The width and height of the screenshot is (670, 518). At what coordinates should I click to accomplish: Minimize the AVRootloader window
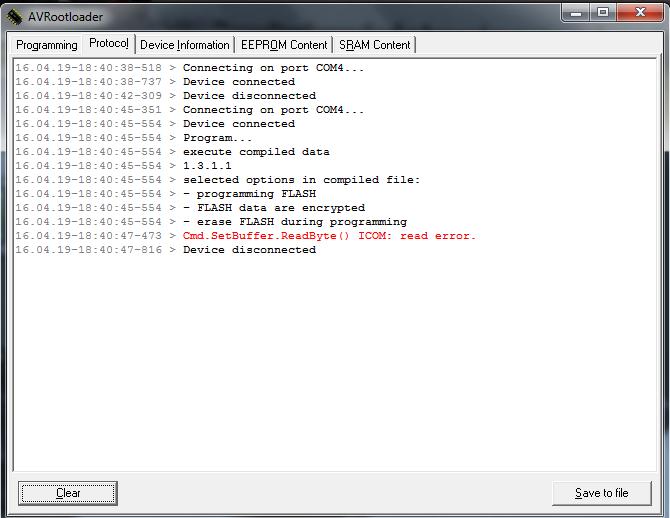click(x=576, y=13)
